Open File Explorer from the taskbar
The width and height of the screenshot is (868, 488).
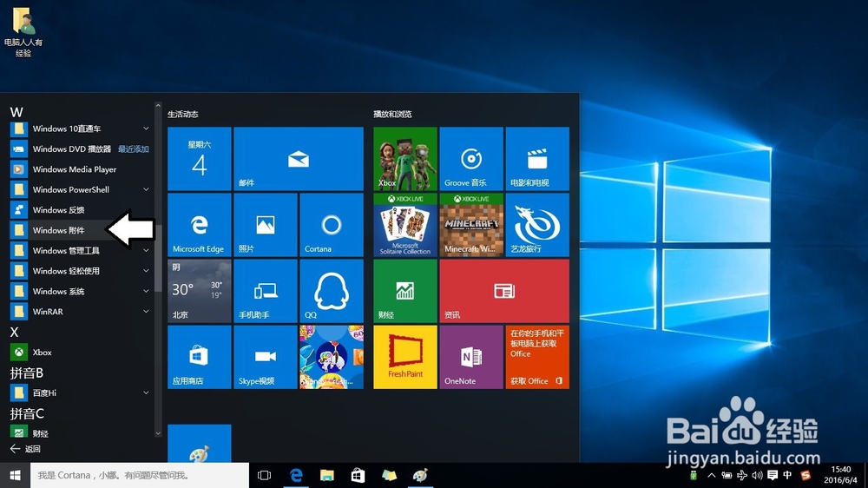[327, 475]
